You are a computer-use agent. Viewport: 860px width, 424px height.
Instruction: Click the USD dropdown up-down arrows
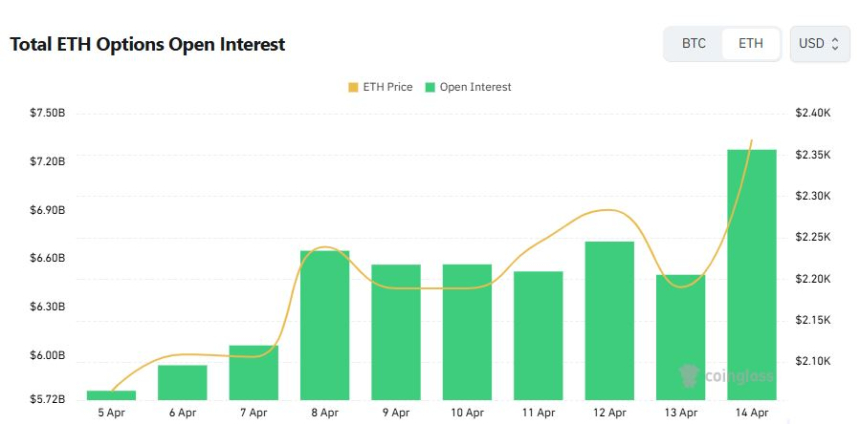835,44
